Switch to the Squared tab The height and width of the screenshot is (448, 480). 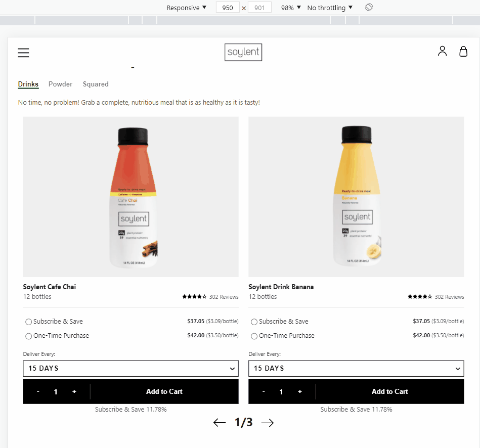point(96,84)
